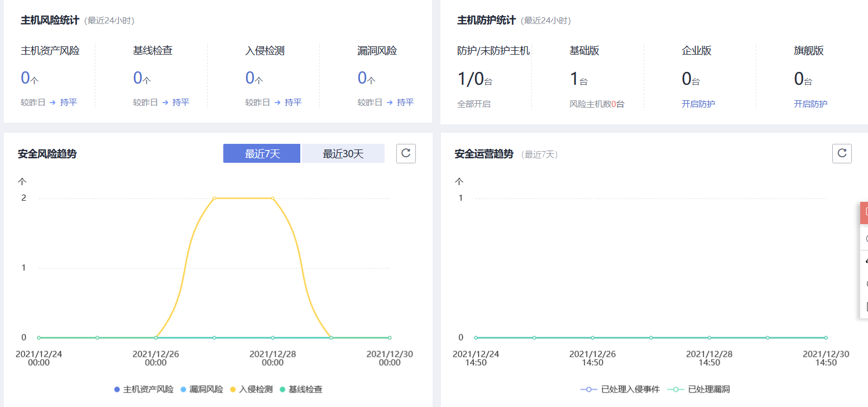Click the 0个 count under 漏洞风险
Viewport: 868px width, 407px height.
click(366, 78)
